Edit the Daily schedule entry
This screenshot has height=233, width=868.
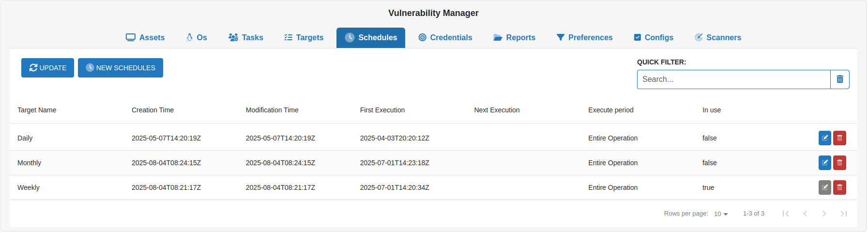point(824,138)
